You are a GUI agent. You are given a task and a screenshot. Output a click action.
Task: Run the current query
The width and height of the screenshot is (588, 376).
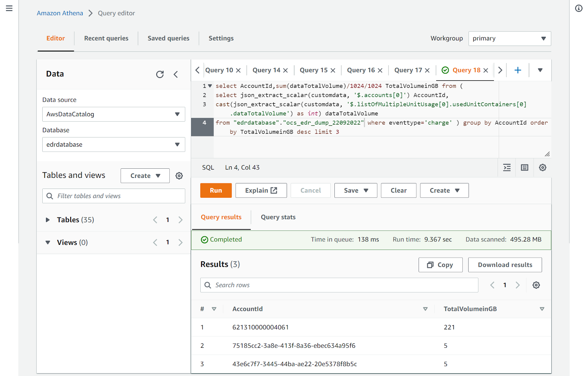216,190
